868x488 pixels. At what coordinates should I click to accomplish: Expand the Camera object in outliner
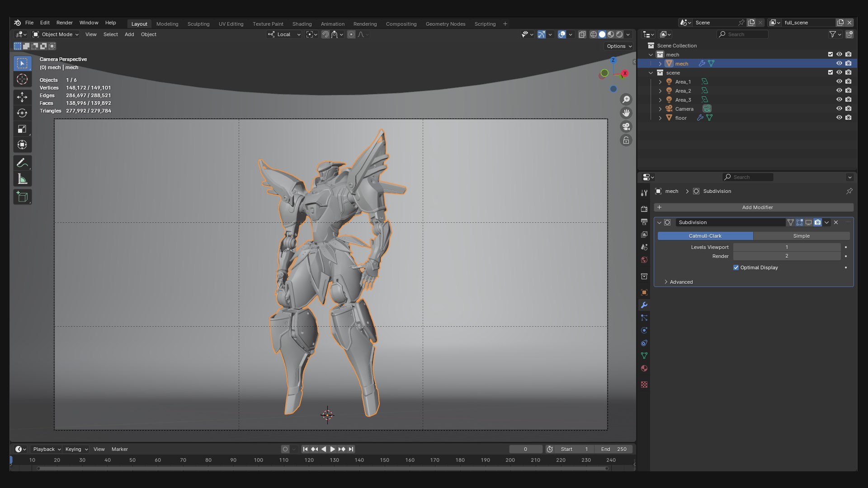(x=660, y=109)
